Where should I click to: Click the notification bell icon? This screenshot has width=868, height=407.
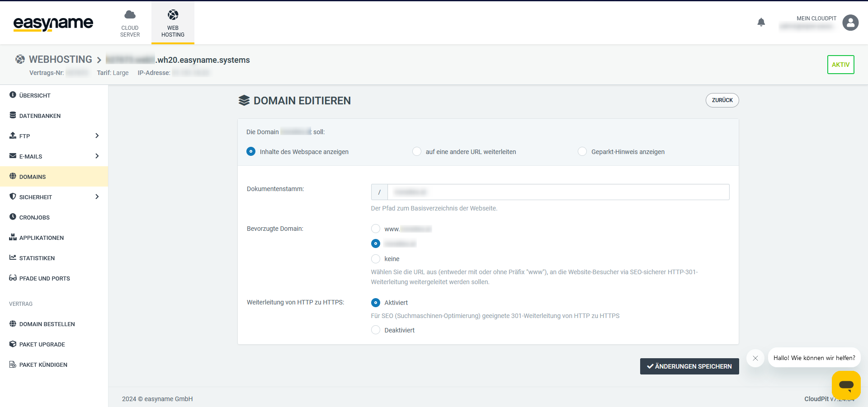[x=761, y=22]
